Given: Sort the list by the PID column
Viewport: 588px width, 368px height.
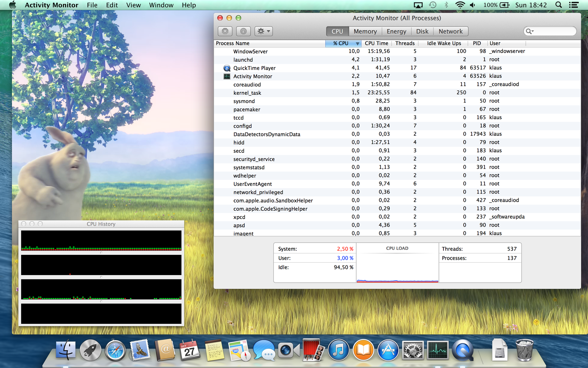Looking at the screenshot, I should coord(477,43).
